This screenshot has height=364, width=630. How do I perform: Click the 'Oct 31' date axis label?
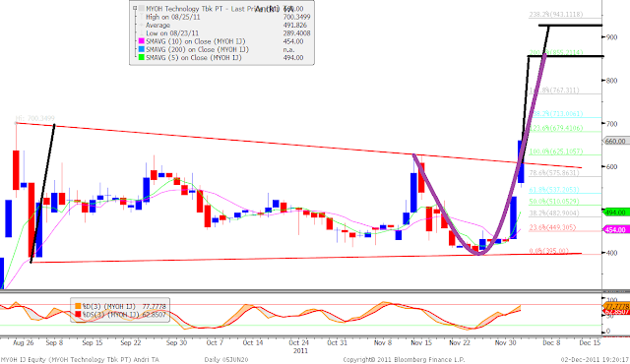[x=337, y=342]
